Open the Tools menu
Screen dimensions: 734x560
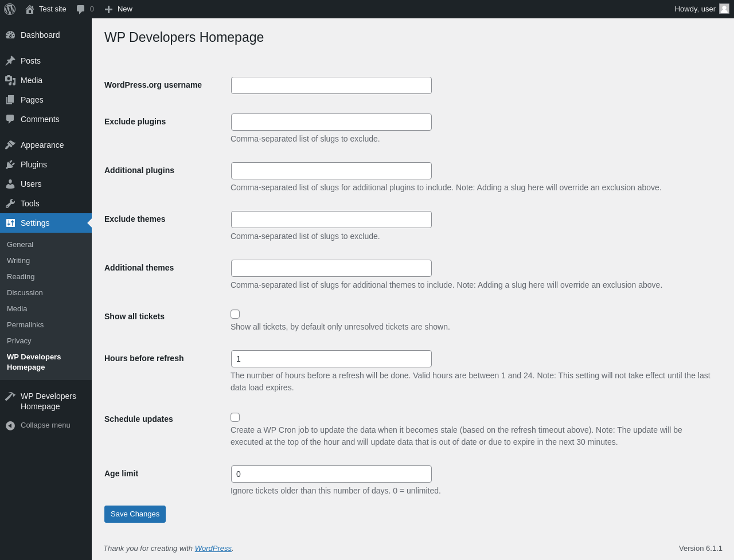pyautogui.click(x=46, y=203)
